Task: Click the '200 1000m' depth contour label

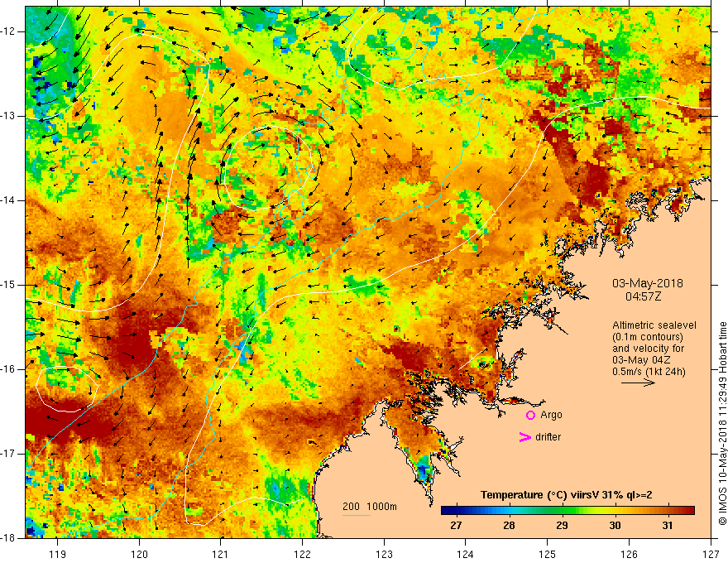Action: (370, 507)
